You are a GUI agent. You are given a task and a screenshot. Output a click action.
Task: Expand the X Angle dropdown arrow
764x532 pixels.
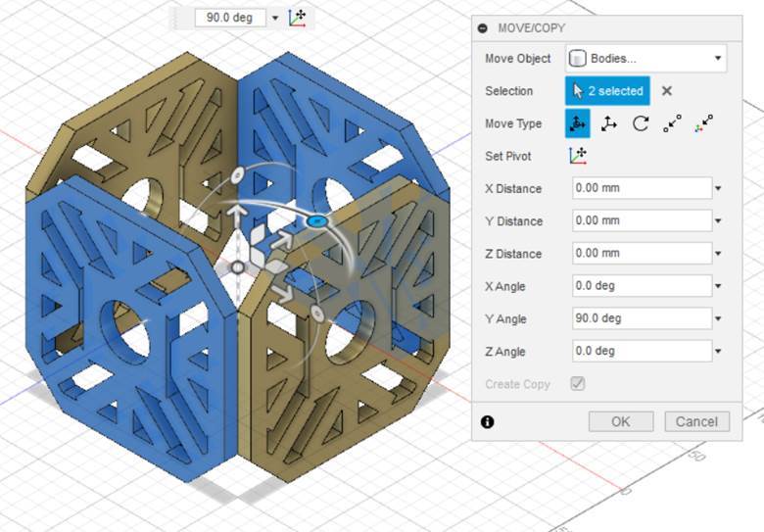pyautogui.click(x=718, y=286)
